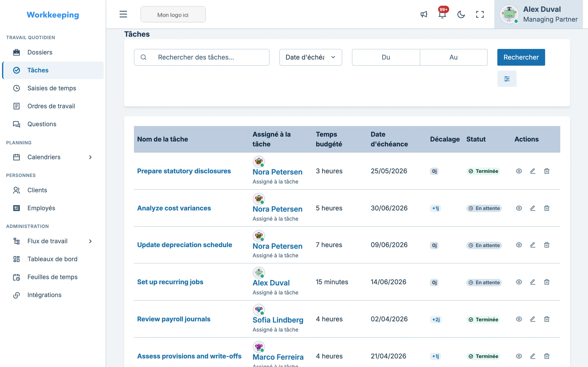Click the Rechercher des tâches search field
The height and width of the screenshot is (367, 588).
(x=202, y=57)
